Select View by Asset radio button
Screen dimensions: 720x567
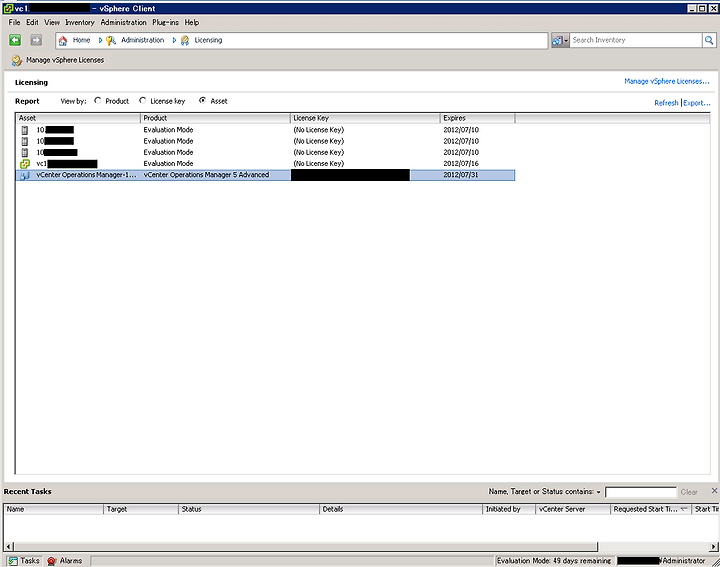tap(202, 101)
